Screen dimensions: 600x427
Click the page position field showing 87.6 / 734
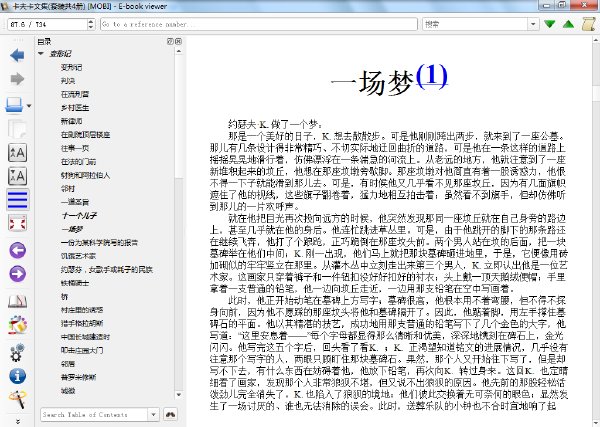(47, 24)
